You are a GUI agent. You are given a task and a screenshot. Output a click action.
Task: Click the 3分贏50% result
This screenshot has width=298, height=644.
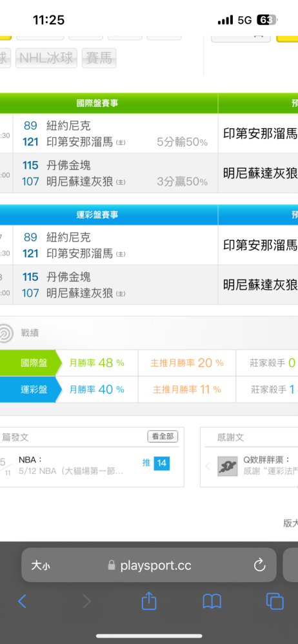(x=182, y=182)
